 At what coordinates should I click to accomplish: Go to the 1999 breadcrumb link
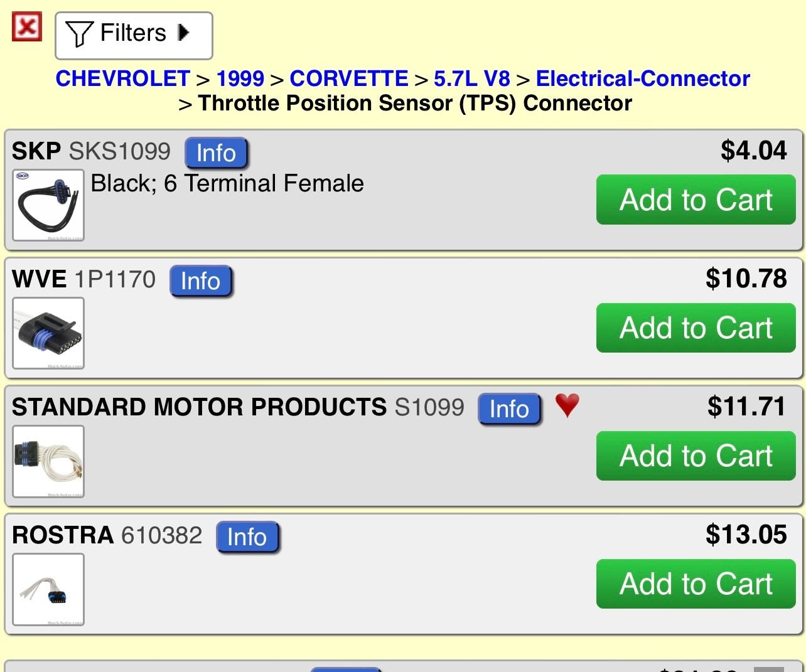tap(240, 79)
